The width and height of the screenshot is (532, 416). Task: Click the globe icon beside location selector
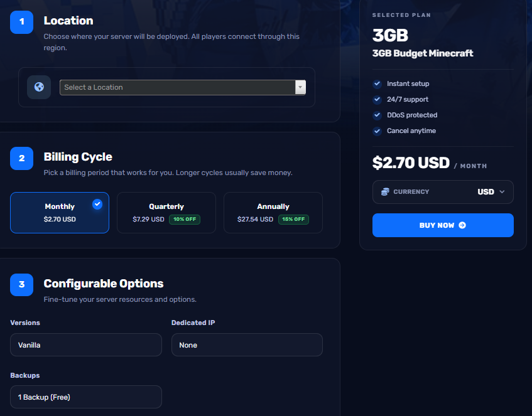39,87
